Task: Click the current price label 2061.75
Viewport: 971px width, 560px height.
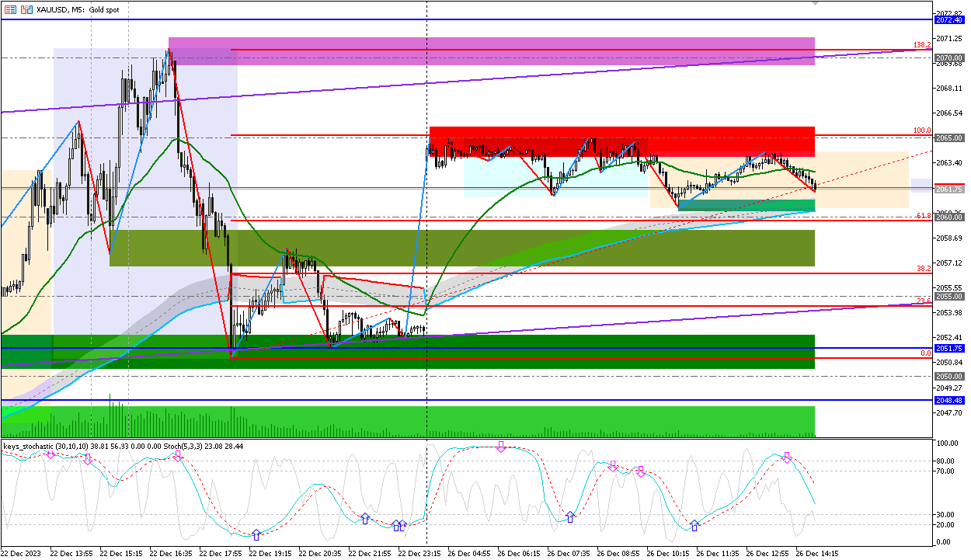Action: point(950,189)
